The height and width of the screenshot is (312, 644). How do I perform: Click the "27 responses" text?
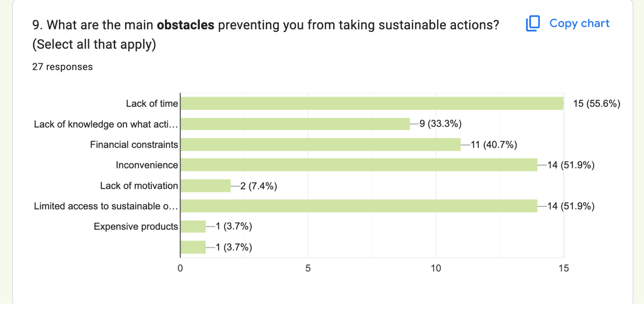point(62,67)
